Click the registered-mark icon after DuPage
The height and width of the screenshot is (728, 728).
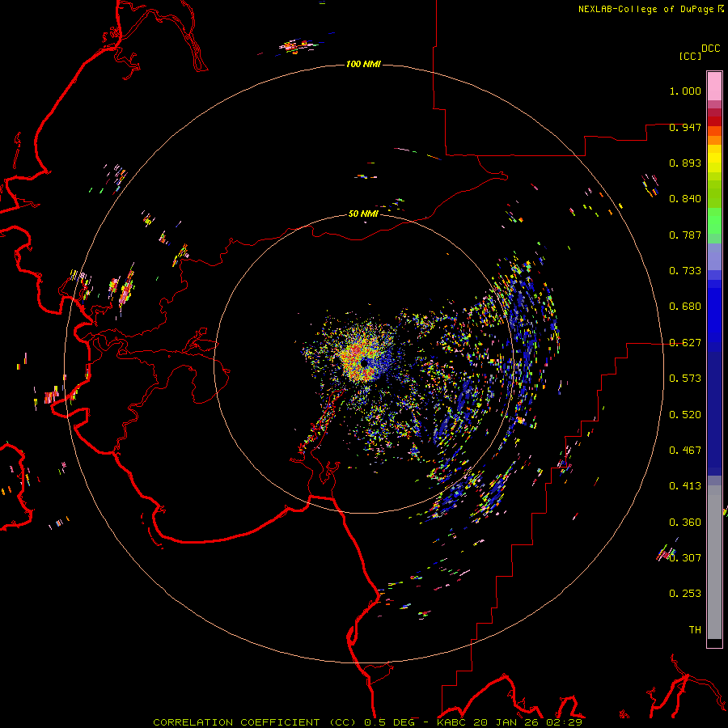pyautogui.click(x=721, y=8)
